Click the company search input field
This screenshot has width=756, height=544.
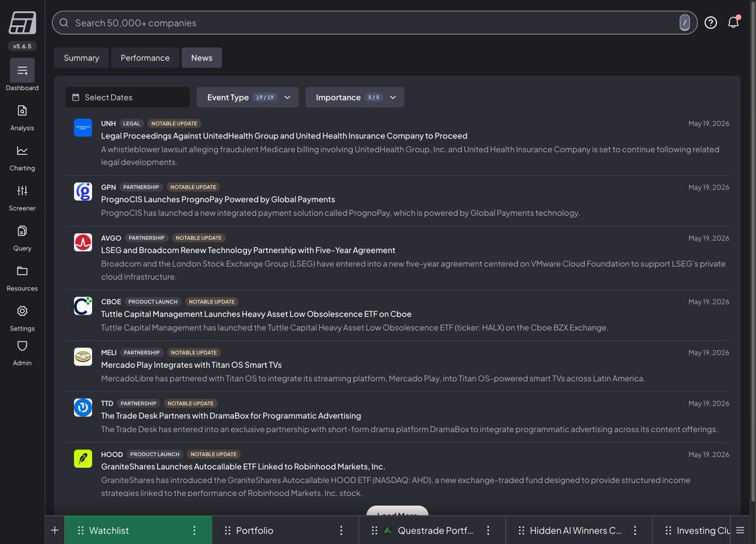[x=374, y=23]
